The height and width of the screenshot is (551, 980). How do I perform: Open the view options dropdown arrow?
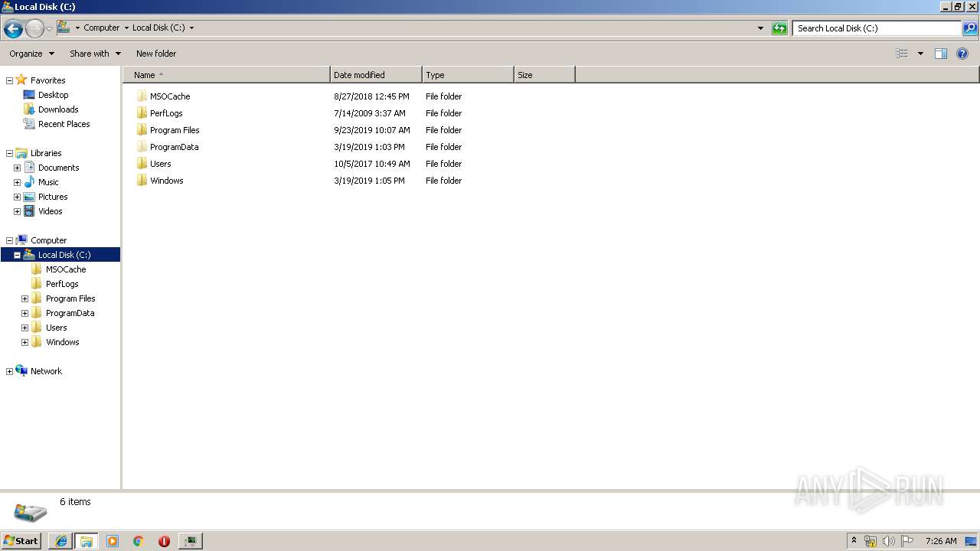(x=920, y=54)
